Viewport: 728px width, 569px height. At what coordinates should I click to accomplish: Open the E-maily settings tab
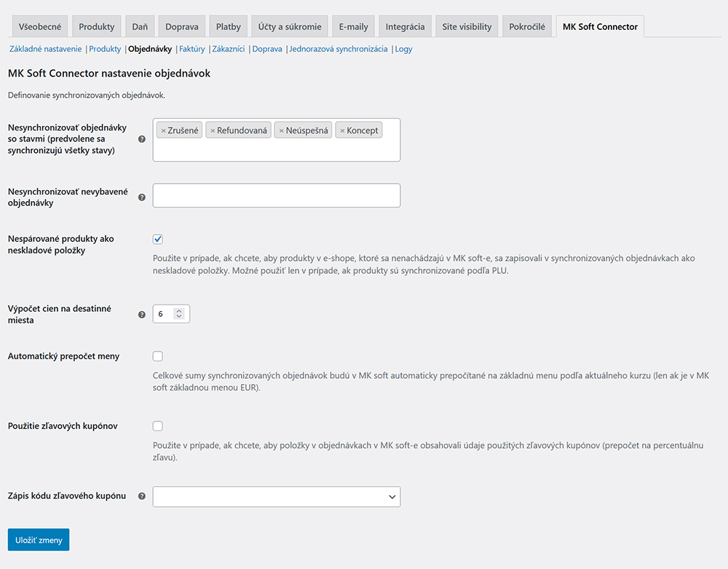coord(353,27)
